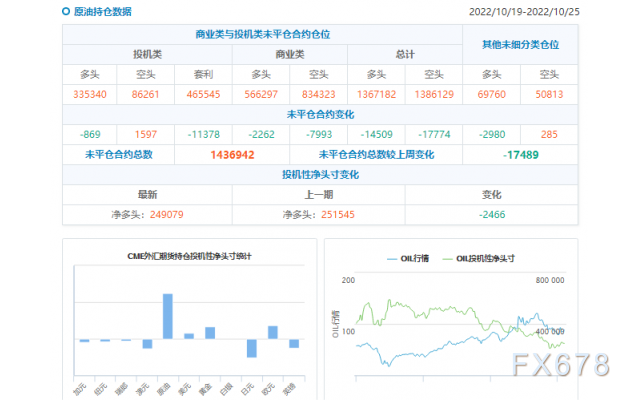Click the commercial long value 566297
Viewport: 640px width, 400px height.
tap(261, 94)
